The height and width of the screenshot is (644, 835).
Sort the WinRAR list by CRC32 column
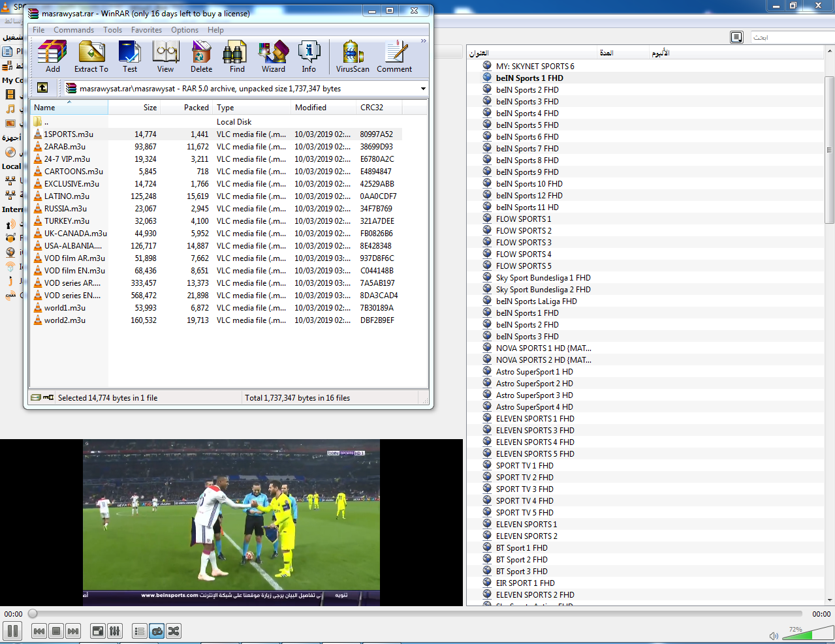pyautogui.click(x=379, y=108)
